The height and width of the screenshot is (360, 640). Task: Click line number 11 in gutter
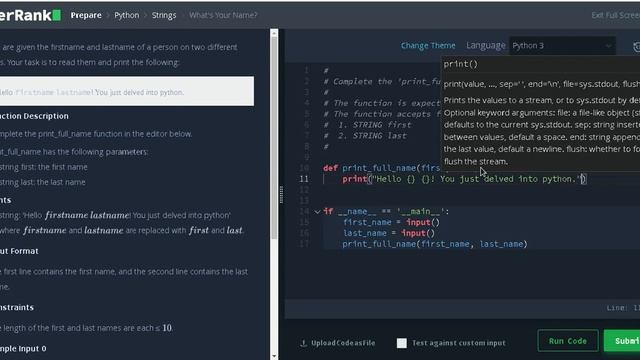[304, 179]
